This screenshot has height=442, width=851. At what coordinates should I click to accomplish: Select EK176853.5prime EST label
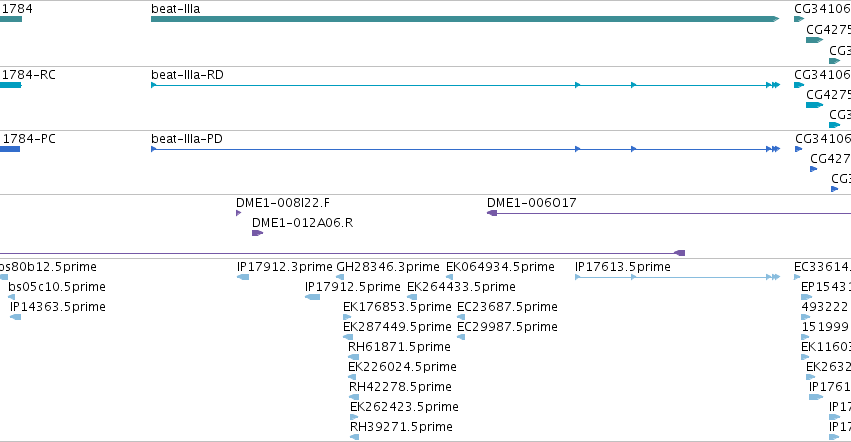click(x=397, y=307)
